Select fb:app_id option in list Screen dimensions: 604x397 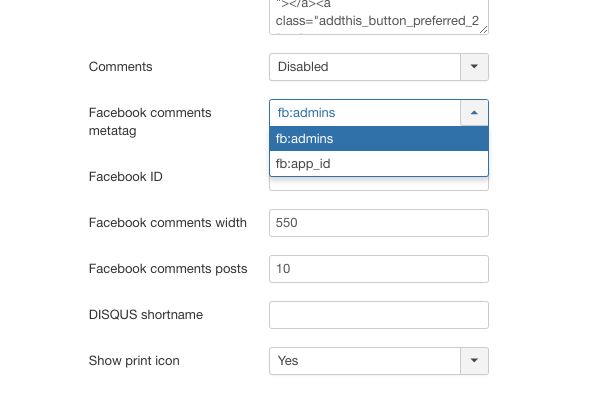coord(379,164)
